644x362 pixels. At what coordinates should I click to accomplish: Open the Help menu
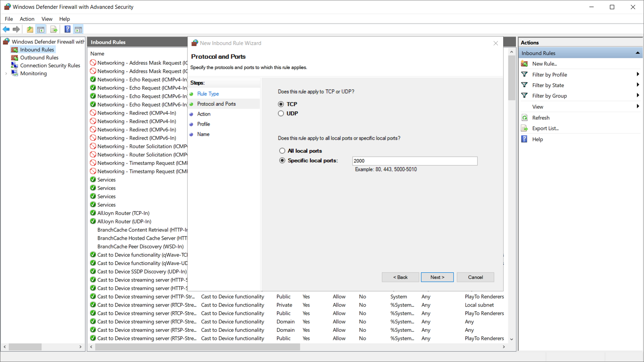point(64,19)
